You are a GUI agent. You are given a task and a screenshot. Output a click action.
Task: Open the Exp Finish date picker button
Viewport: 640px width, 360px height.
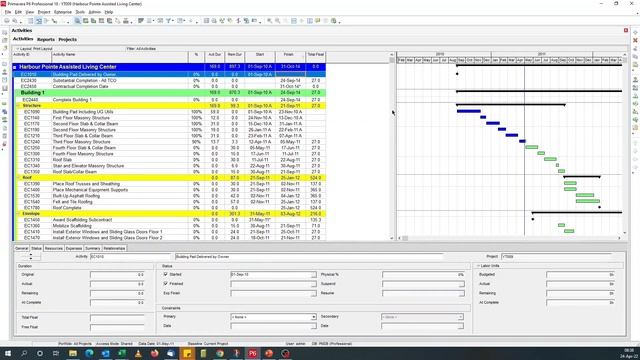pyautogui.click(x=313, y=293)
